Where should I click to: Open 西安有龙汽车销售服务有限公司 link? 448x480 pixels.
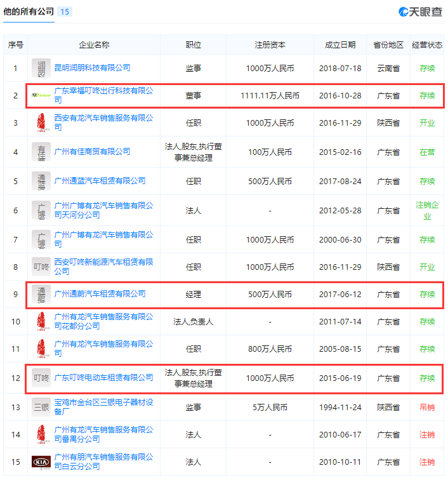coord(103,123)
